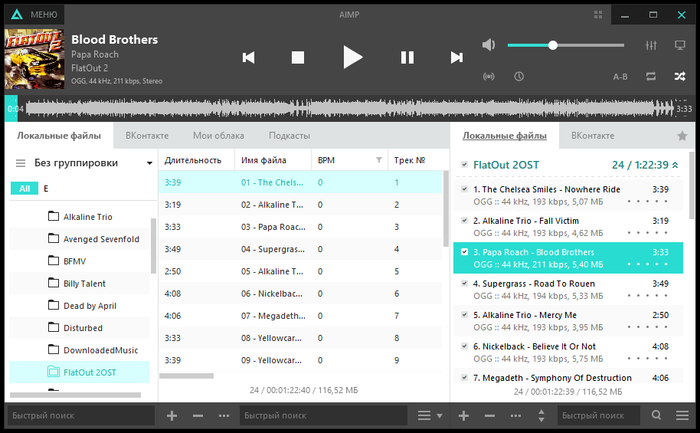
Task: Sort by Трек № column header
Action: pyautogui.click(x=409, y=160)
